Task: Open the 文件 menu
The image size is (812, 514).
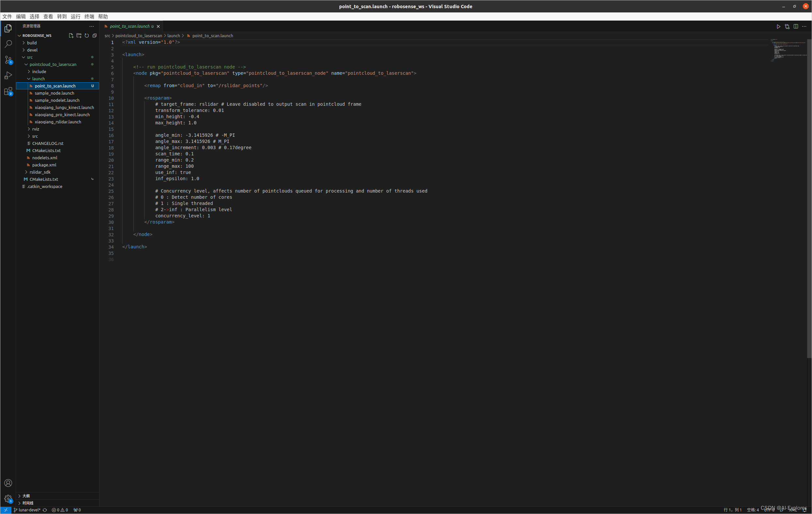Action: click(7, 17)
